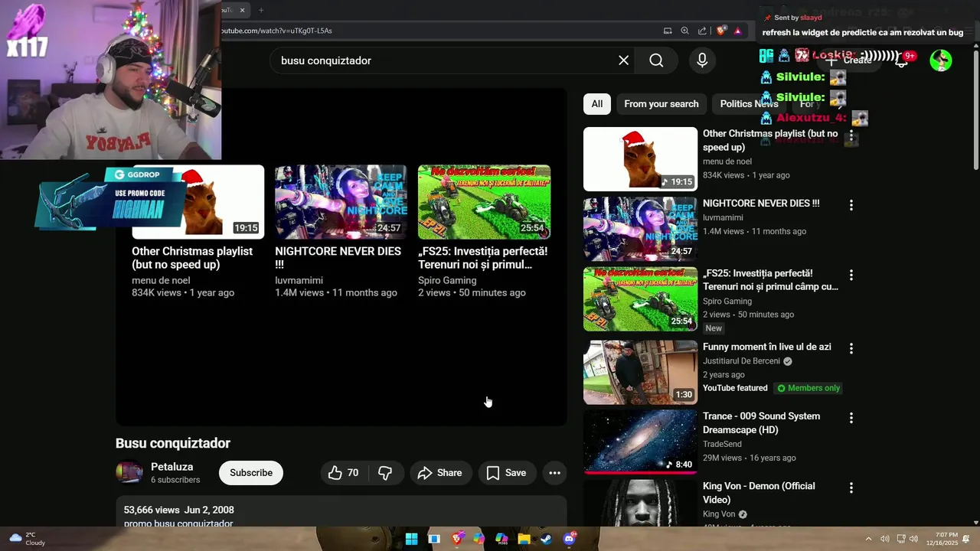This screenshot has width=980, height=551.
Task: Open options for Other Christmas playlist sidebar video
Action: tap(851, 135)
